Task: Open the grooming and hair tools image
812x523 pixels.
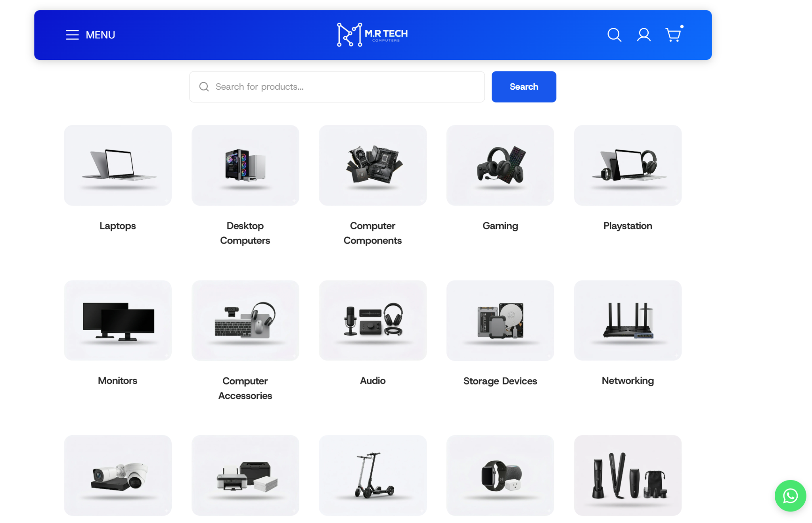Action: (x=628, y=475)
